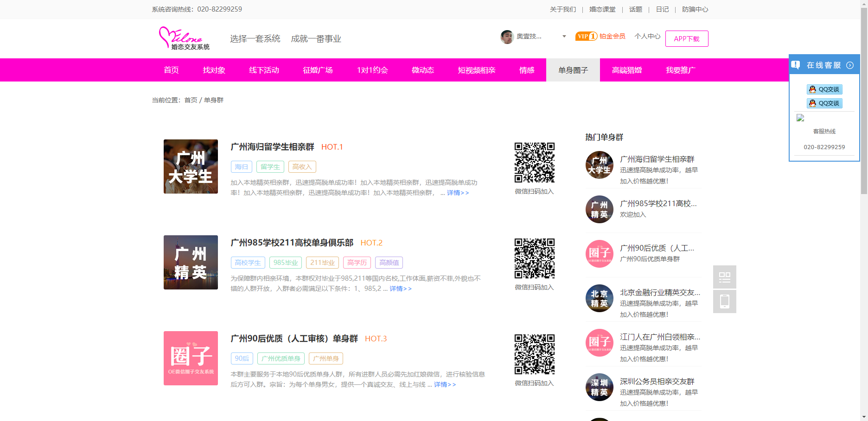
Task: Open the QR code for 广州90后优质单身群
Action: (x=534, y=354)
